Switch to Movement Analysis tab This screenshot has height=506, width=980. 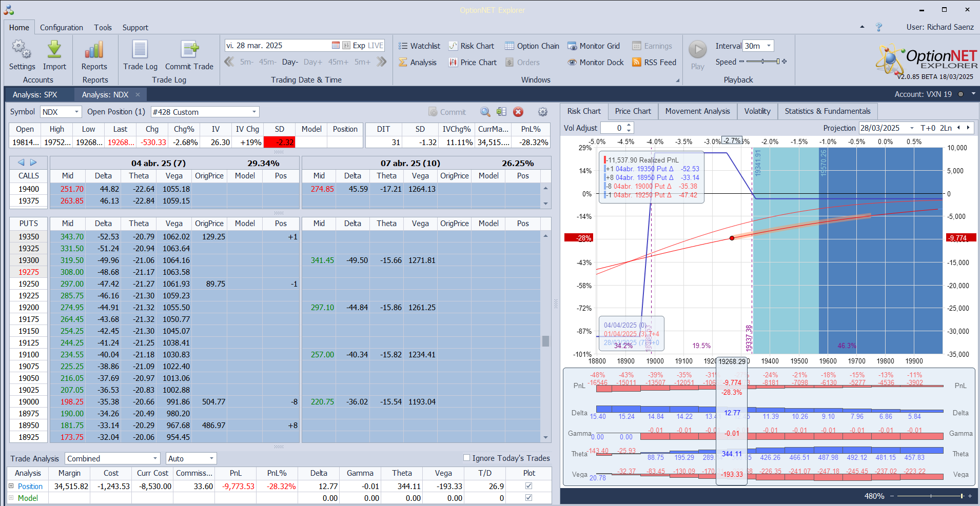coord(697,111)
